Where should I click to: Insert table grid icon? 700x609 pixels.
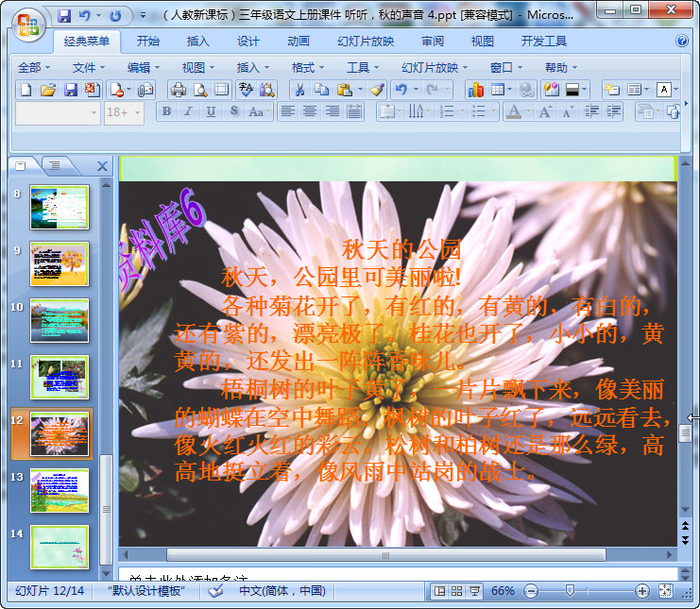coord(497,90)
